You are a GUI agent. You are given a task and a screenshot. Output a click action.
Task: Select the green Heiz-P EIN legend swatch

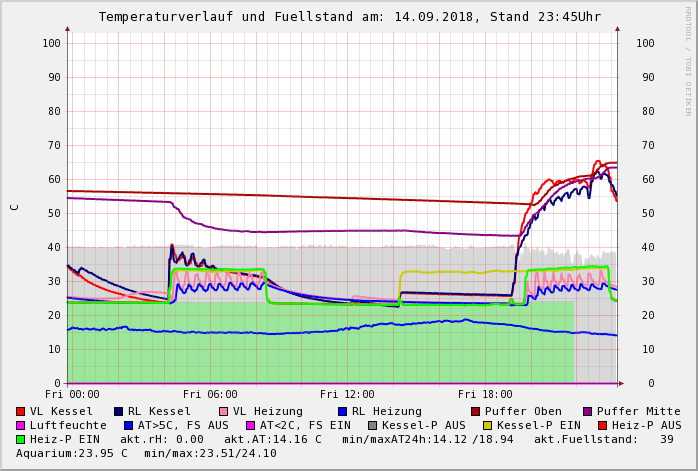20,439
